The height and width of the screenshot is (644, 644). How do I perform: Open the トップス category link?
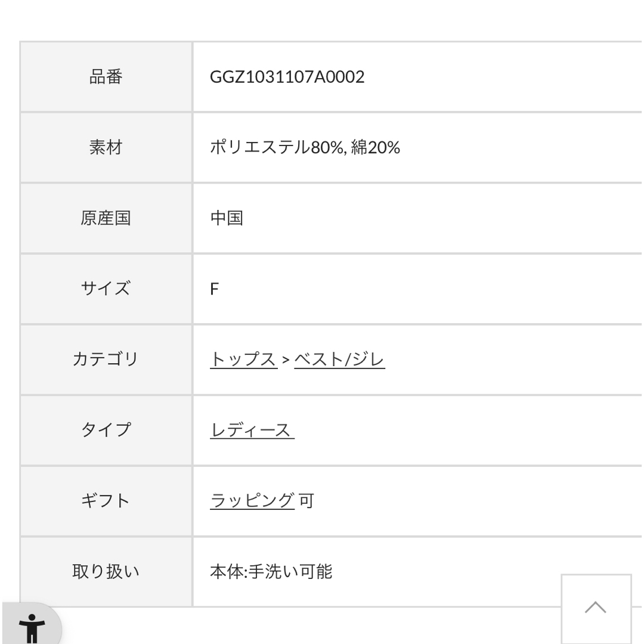[243, 360]
